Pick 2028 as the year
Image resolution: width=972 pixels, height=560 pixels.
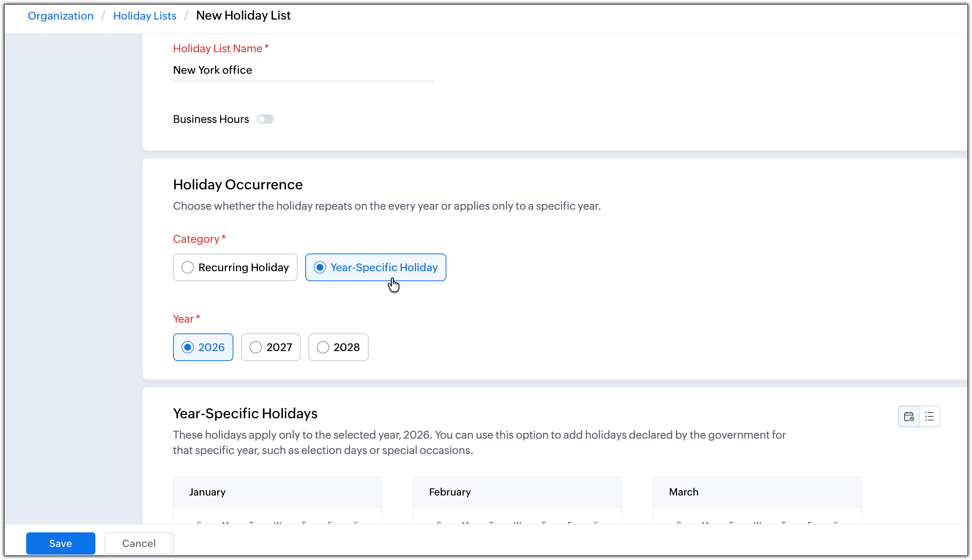[x=338, y=347]
